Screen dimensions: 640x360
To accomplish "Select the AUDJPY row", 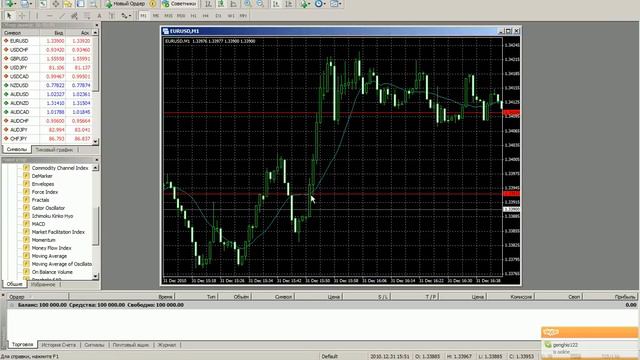I will (x=47, y=130).
